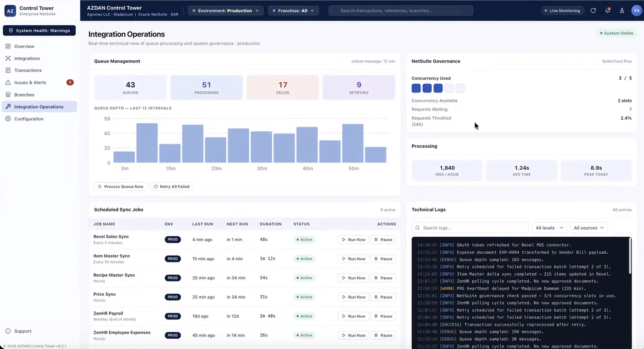Image resolution: width=644 pixels, height=349 pixels.
Task: Pause the Revel Sales Sync job
Action: [x=383, y=239]
